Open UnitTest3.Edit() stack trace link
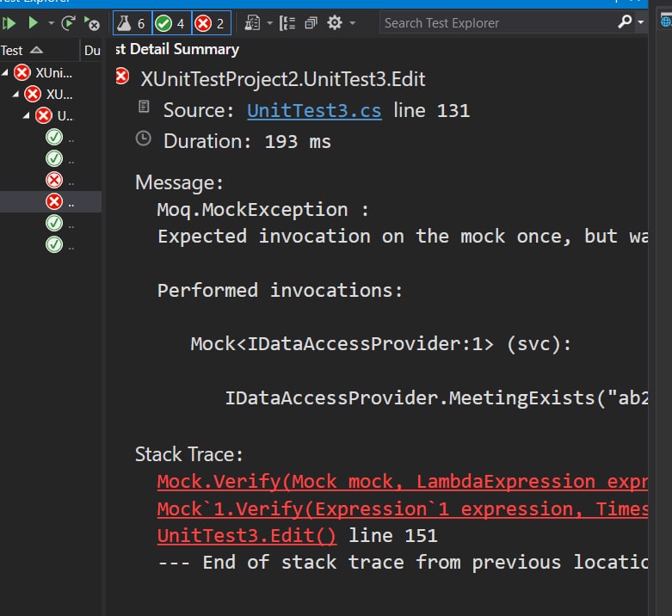The image size is (672, 616). tap(247, 536)
